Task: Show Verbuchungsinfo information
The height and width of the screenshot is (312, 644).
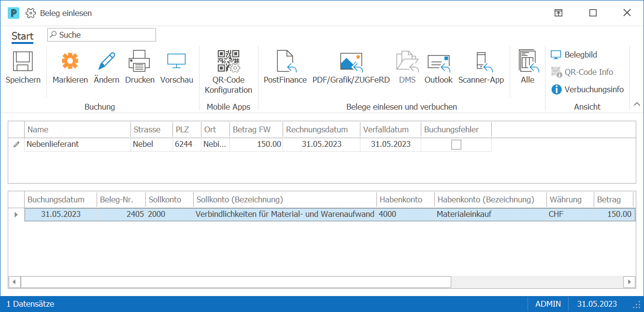Action: click(587, 89)
